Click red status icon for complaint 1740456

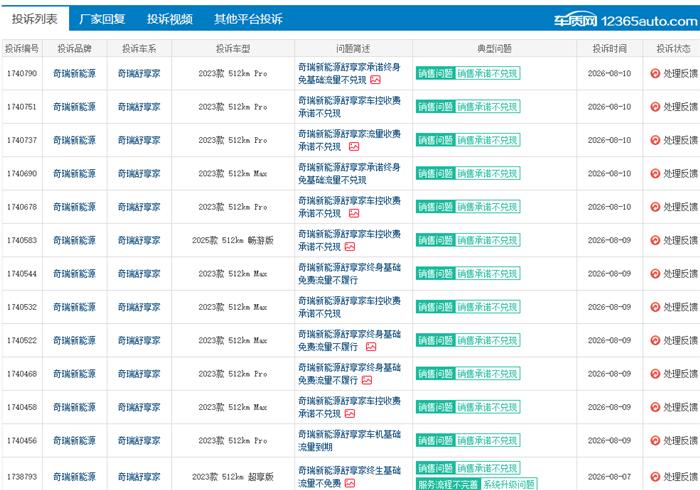[x=655, y=440]
